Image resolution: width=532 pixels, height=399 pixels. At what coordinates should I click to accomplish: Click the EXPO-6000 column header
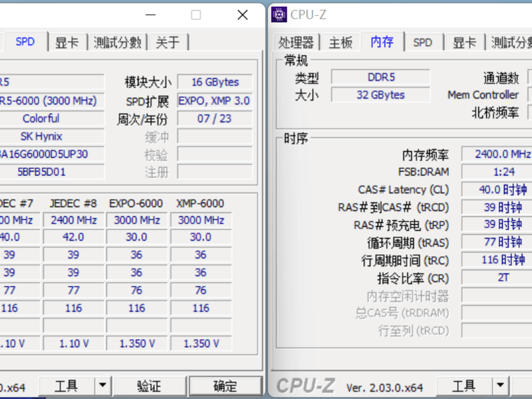coord(136,203)
